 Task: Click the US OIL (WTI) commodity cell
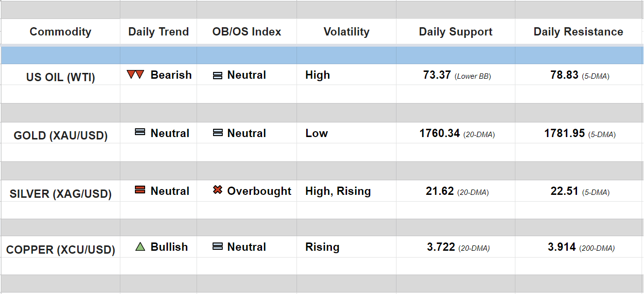(x=61, y=77)
